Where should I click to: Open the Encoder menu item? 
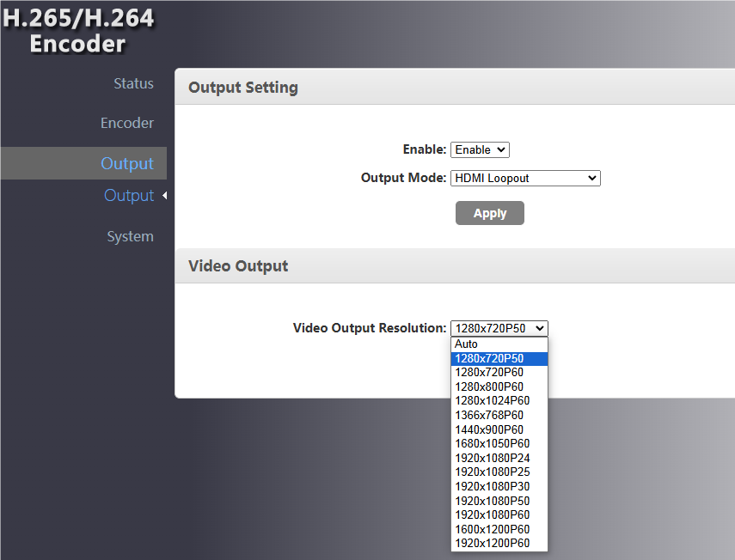[x=127, y=123]
